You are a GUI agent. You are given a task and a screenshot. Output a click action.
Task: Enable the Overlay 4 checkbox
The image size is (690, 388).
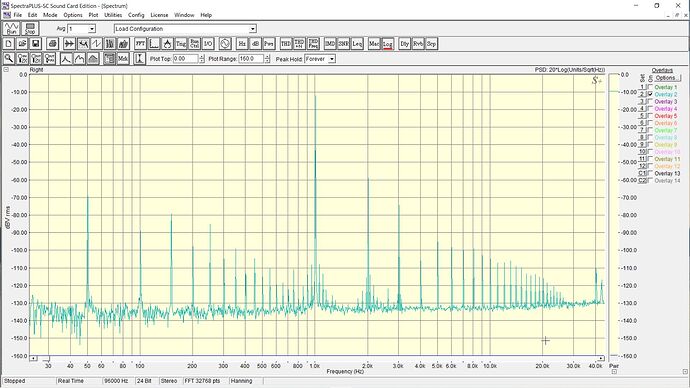[650, 109]
